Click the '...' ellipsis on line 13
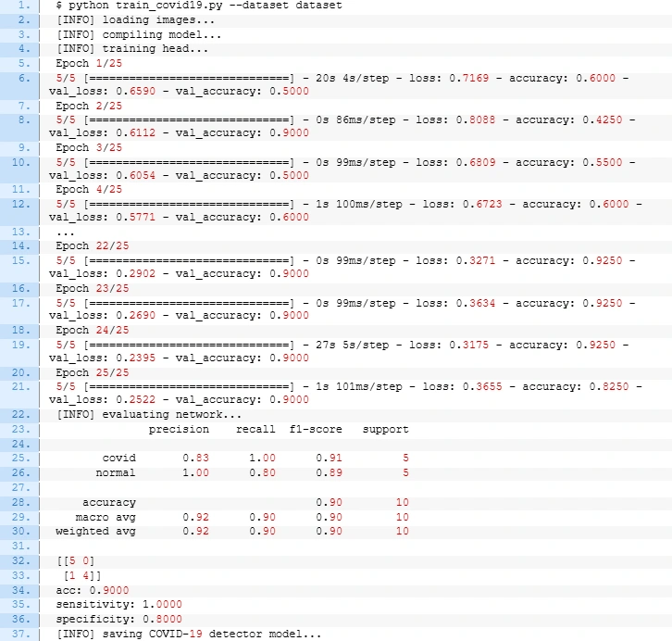 click(66, 233)
